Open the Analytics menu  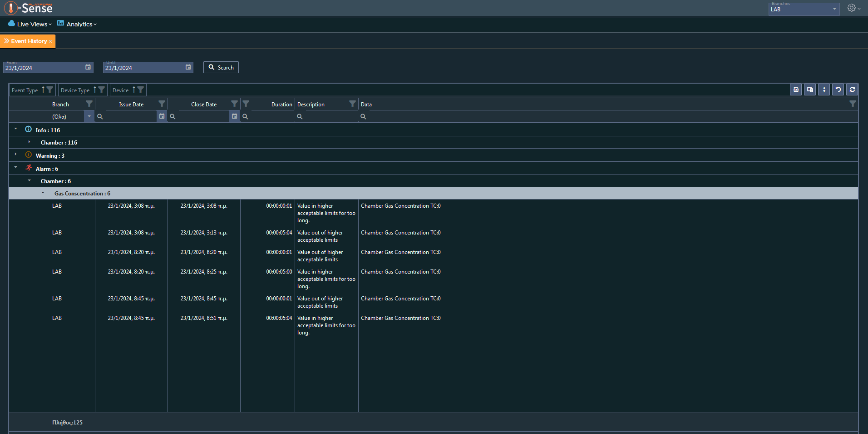click(77, 24)
